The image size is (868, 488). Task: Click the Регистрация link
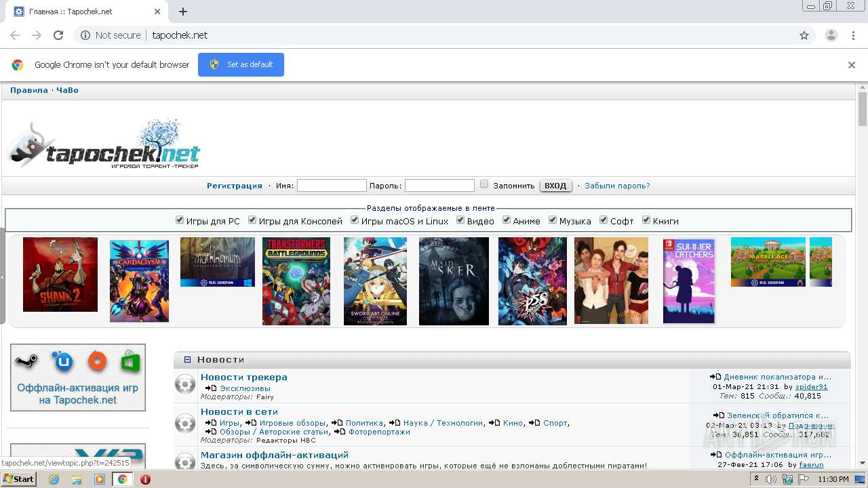pyautogui.click(x=235, y=186)
